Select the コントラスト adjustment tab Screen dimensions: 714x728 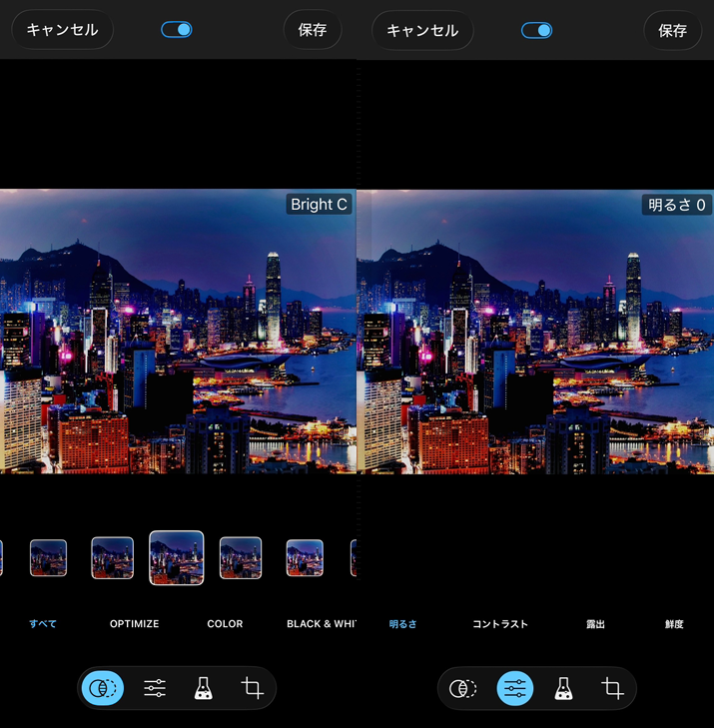pyautogui.click(x=500, y=624)
